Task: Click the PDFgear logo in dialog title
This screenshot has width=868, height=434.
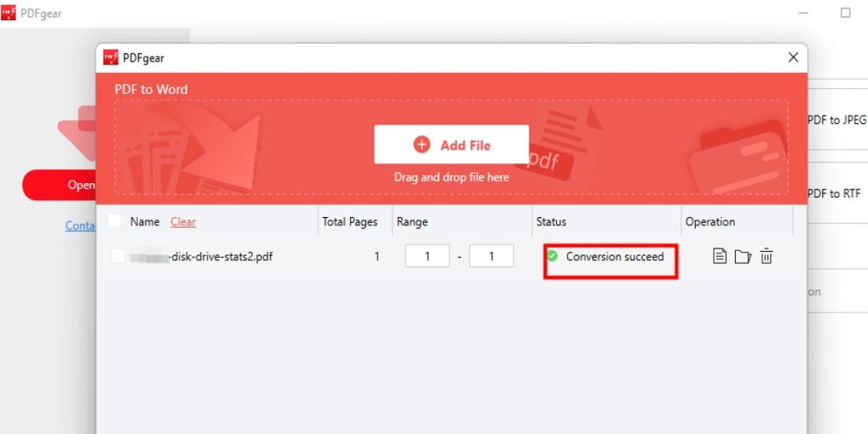Action: coord(111,57)
